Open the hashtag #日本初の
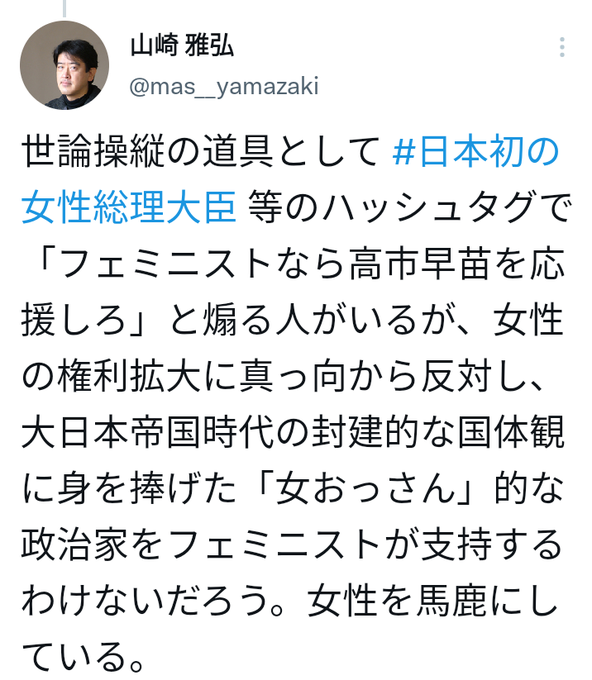The image size is (592, 680). pyautogui.click(x=475, y=152)
